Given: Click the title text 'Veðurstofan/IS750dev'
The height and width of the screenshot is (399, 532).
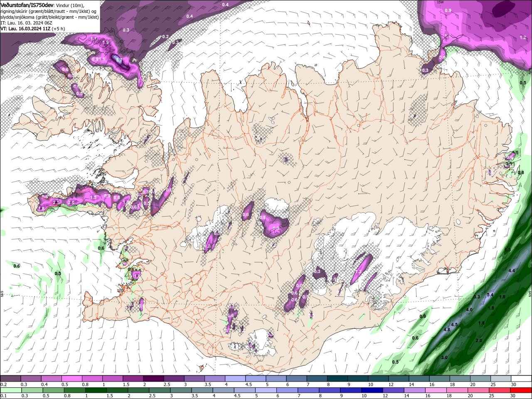Looking at the screenshot, I should tap(27, 5).
